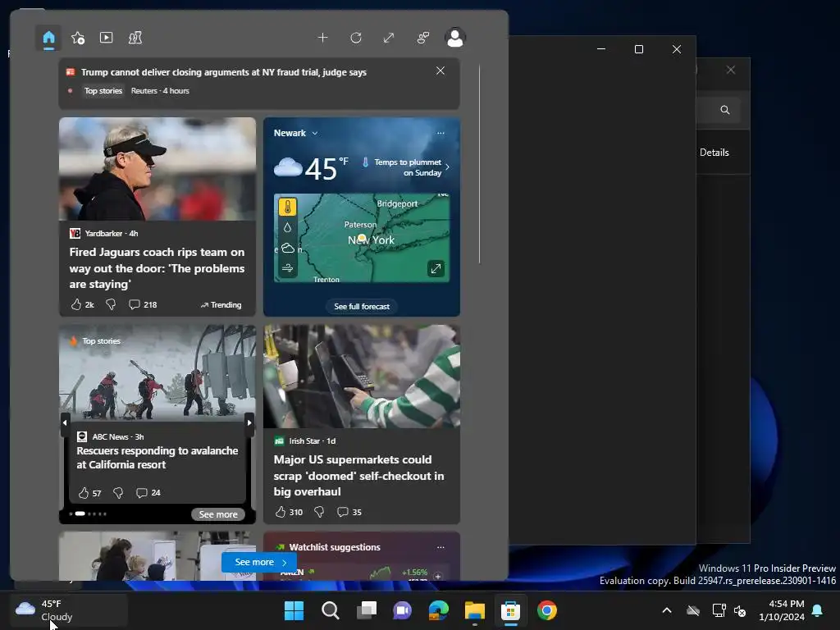The width and height of the screenshot is (840, 630).
Task: Add a widget with the plus icon
Action: (x=322, y=38)
